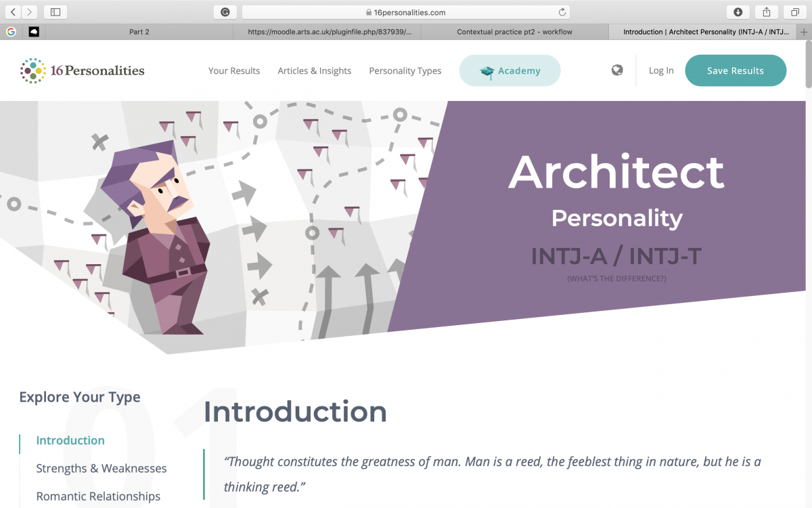Click the Log In link
This screenshot has width=812, height=508.
click(661, 70)
